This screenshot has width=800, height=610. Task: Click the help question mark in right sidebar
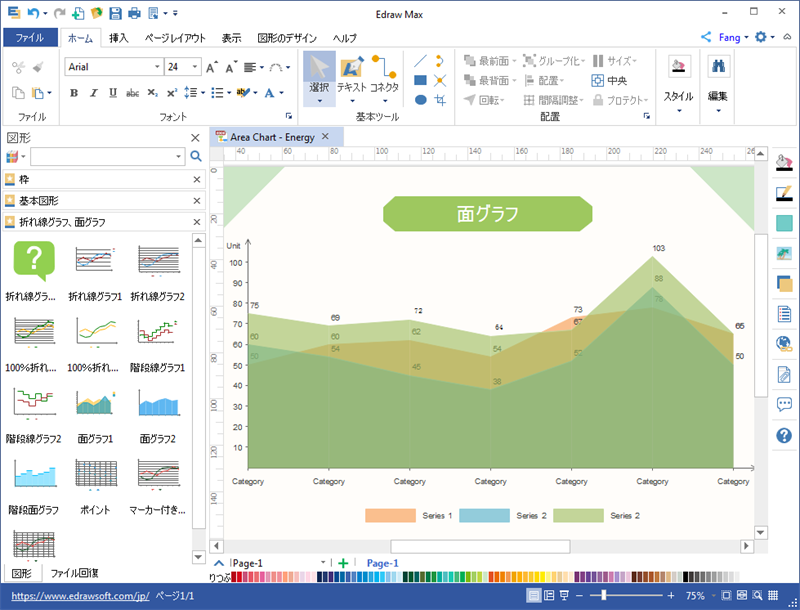784,435
